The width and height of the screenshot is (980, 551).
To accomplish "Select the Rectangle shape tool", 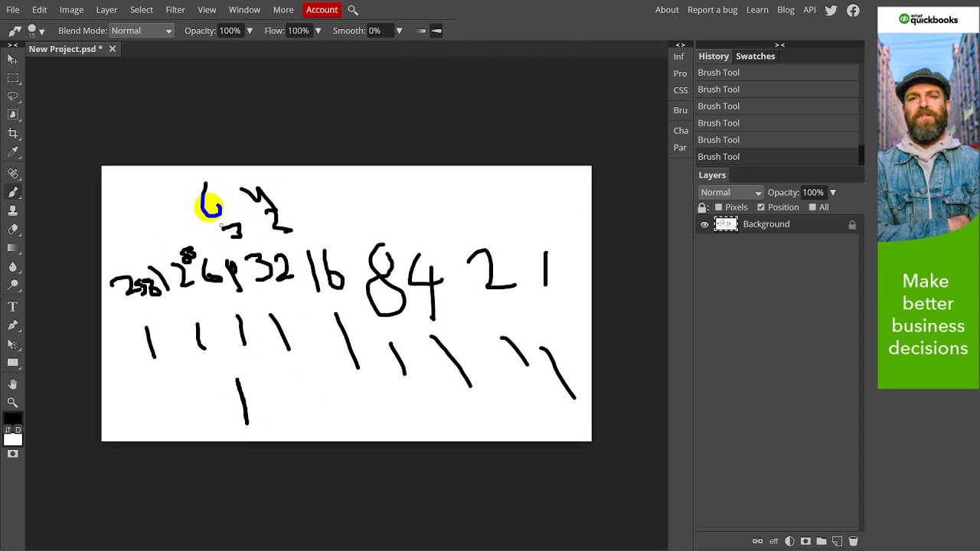I will click(13, 363).
